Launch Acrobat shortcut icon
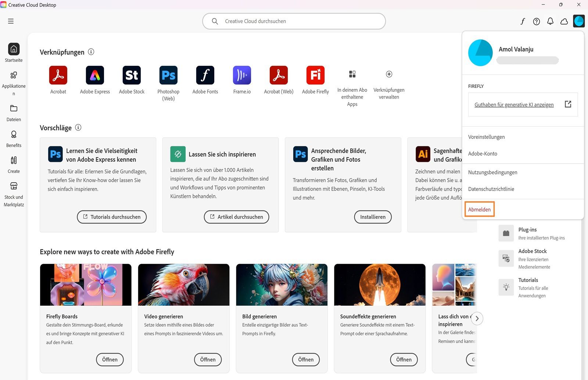 tap(58, 75)
